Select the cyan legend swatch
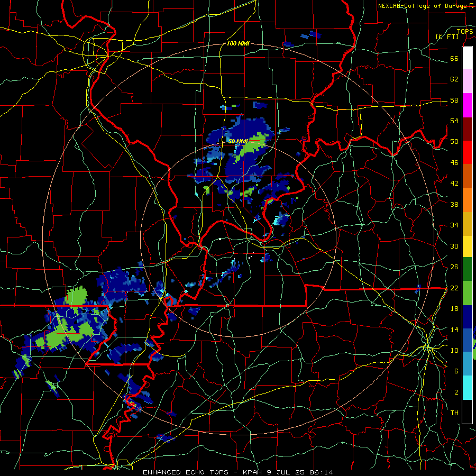 (467, 388)
